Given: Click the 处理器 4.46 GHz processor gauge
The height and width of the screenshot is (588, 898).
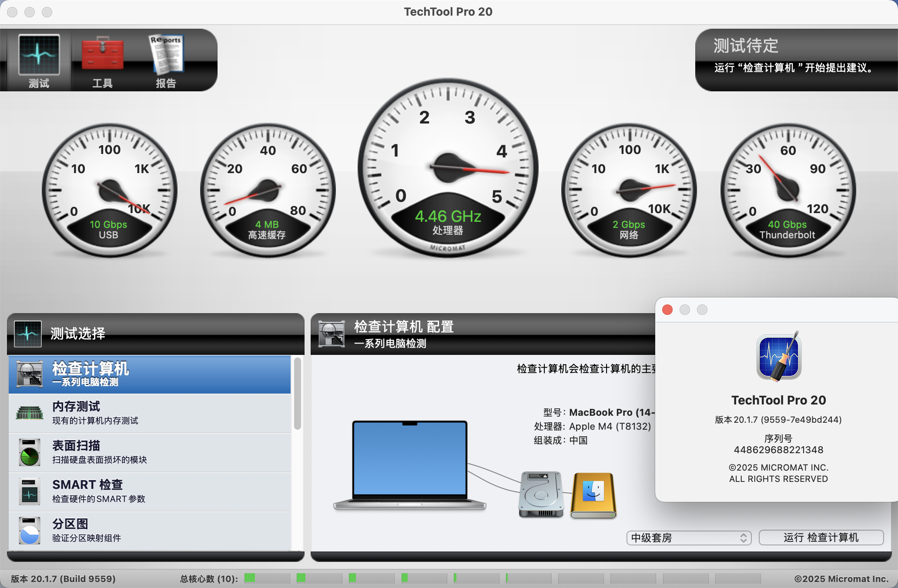Looking at the screenshot, I should pyautogui.click(x=448, y=168).
